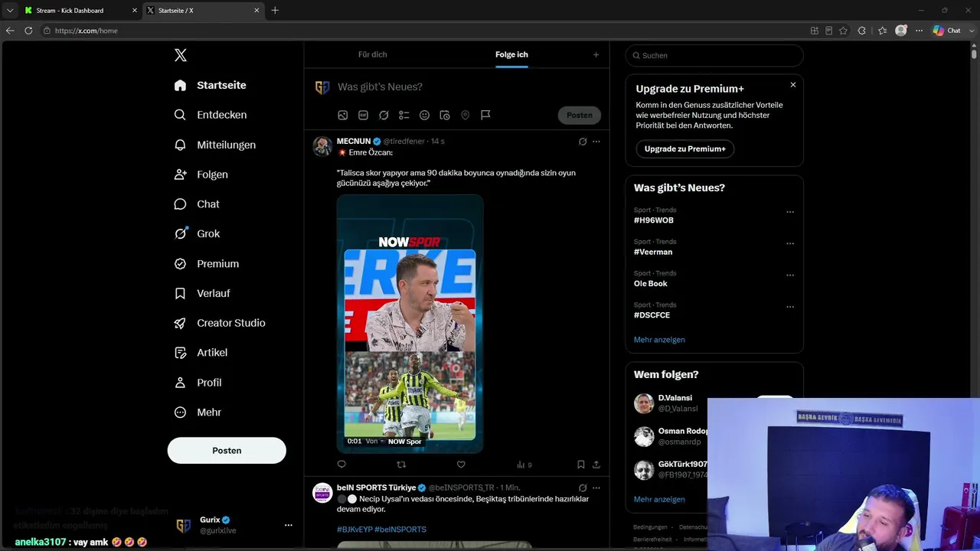Add media image to the new post
The width and height of the screenshot is (980, 551).
[343, 116]
